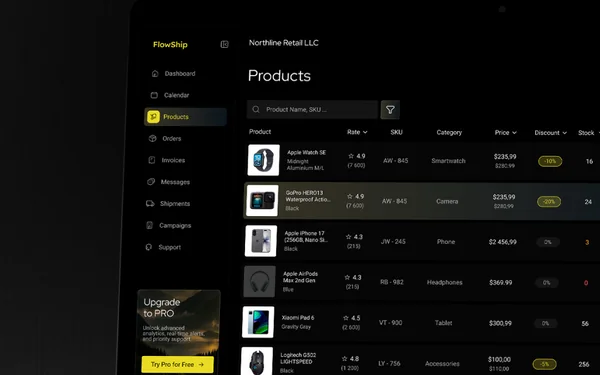This screenshot has width=600, height=375.
Task: Click the Calendar icon in sidebar
Action: [154, 95]
